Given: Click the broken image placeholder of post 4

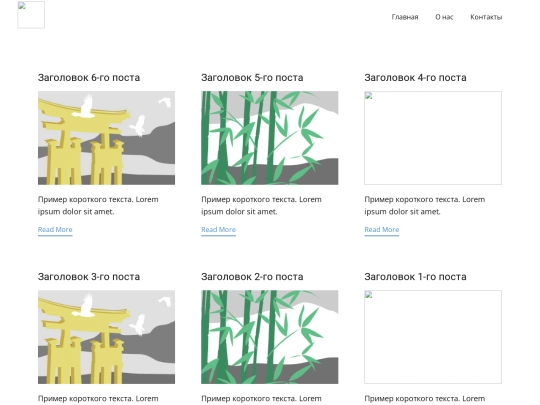Looking at the screenshot, I should click(433, 138).
